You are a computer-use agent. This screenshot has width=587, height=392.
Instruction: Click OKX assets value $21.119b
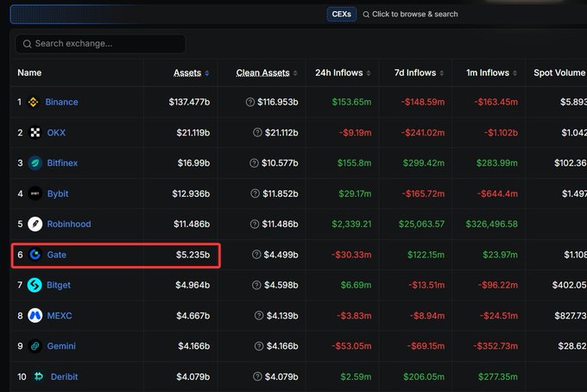(193, 133)
